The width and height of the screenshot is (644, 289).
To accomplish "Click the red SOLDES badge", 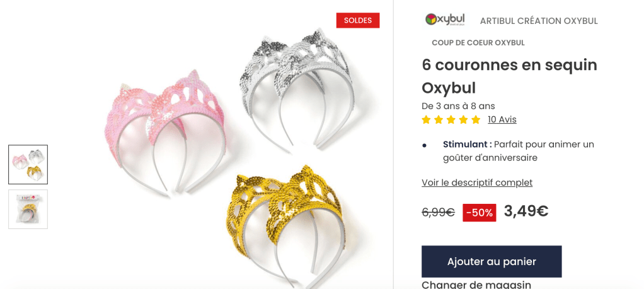I will pyautogui.click(x=358, y=20).
